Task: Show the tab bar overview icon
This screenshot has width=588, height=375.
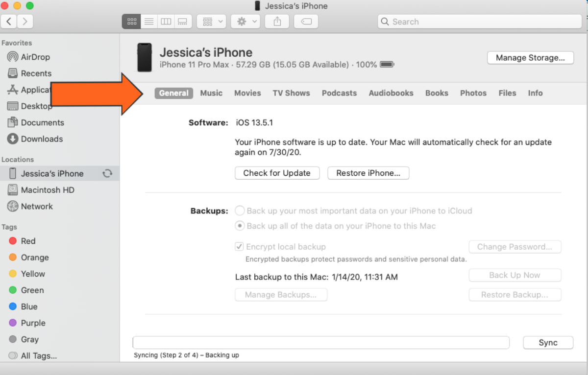Action: 306,21
